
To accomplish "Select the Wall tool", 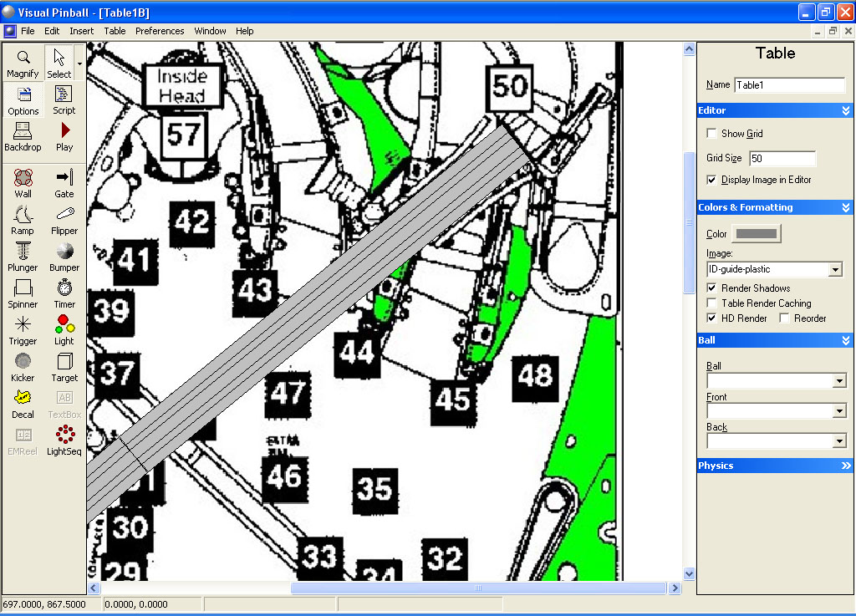I will point(23,183).
